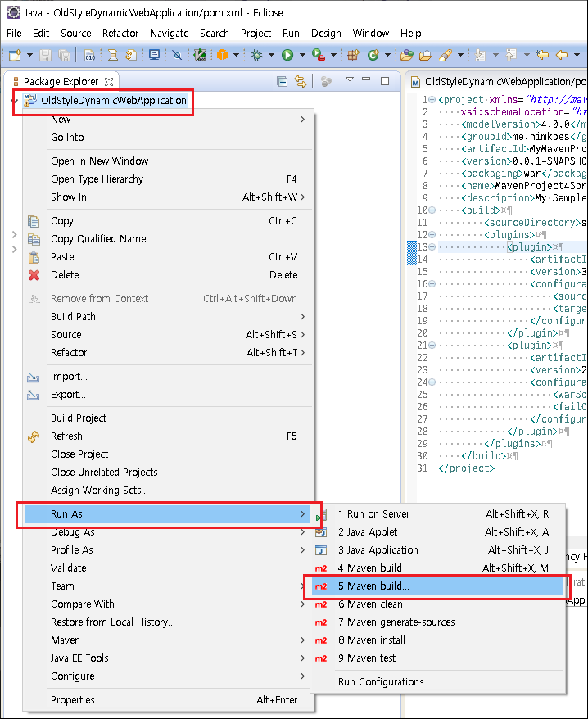Open the Refactor menu in menu bar

click(120, 33)
